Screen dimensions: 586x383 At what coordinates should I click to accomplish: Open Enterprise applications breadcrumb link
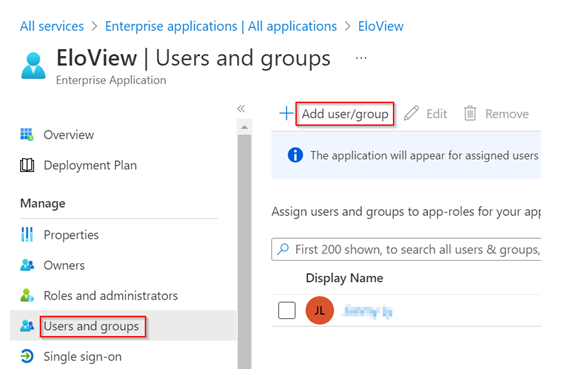(x=221, y=26)
